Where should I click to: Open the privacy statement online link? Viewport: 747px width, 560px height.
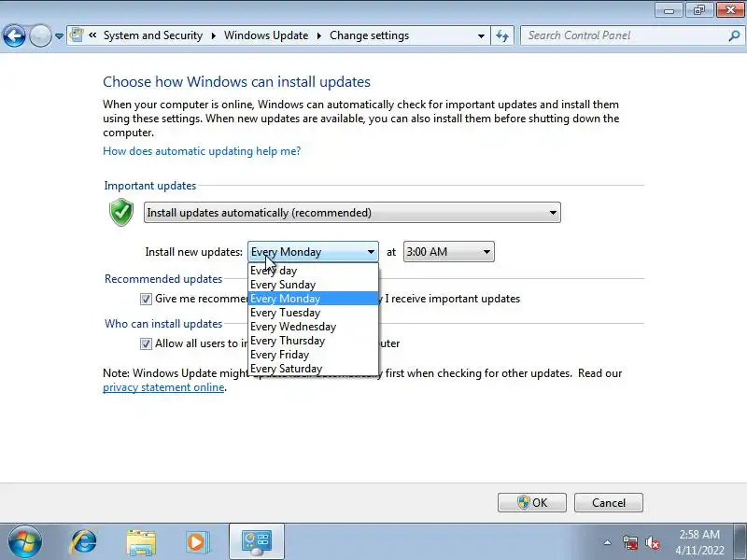coord(163,387)
